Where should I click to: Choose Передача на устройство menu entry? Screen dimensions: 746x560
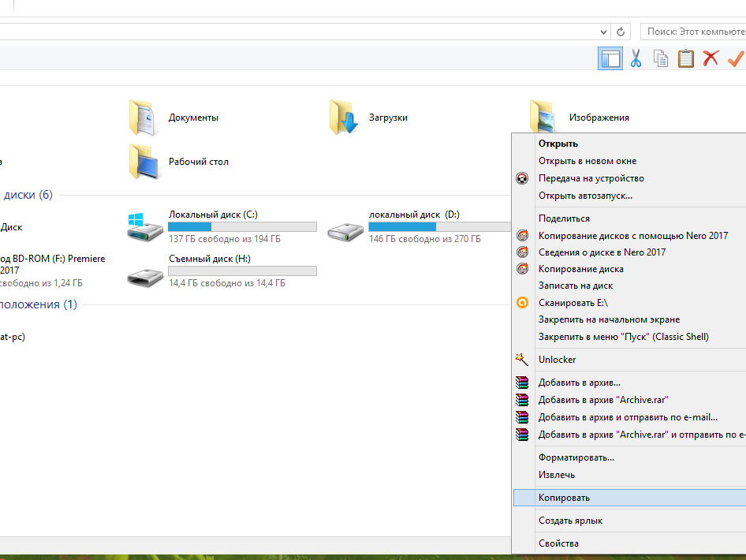pyautogui.click(x=629, y=178)
